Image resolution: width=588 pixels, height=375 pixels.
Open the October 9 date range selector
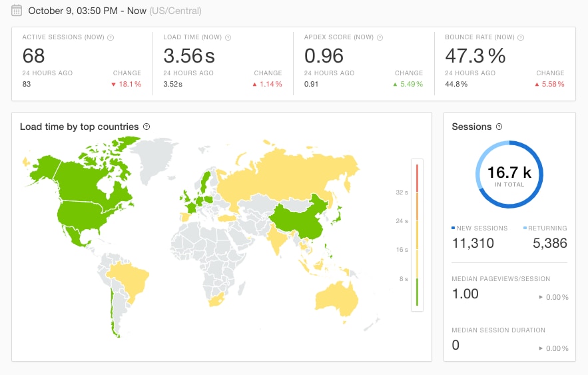87,11
